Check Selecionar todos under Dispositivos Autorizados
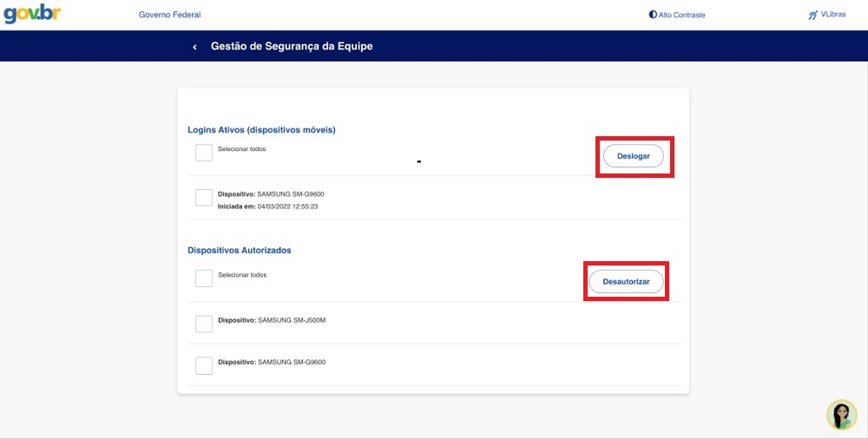Image resolution: width=868 pixels, height=439 pixels. (x=204, y=278)
